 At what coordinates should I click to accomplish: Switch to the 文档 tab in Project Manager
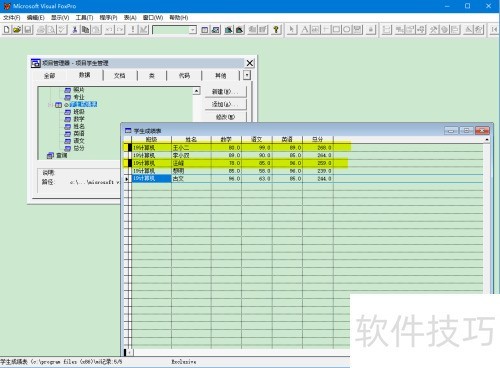point(120,76)
